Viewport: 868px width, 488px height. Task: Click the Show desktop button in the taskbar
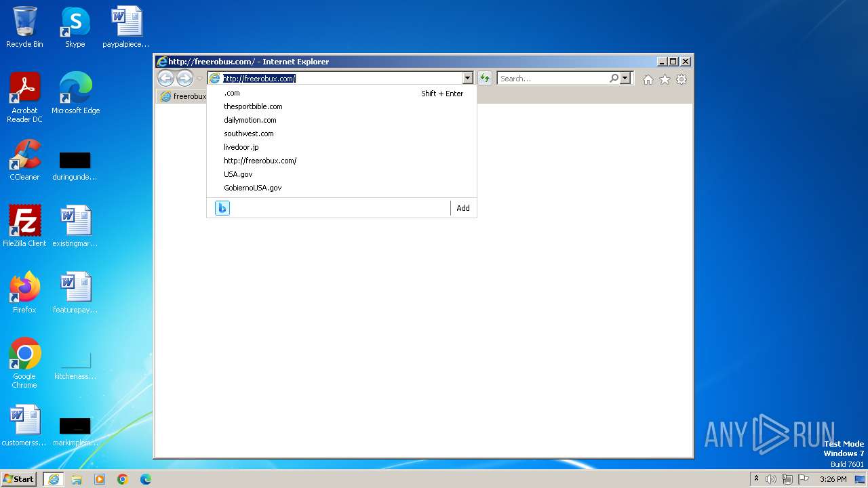(861, 479)
